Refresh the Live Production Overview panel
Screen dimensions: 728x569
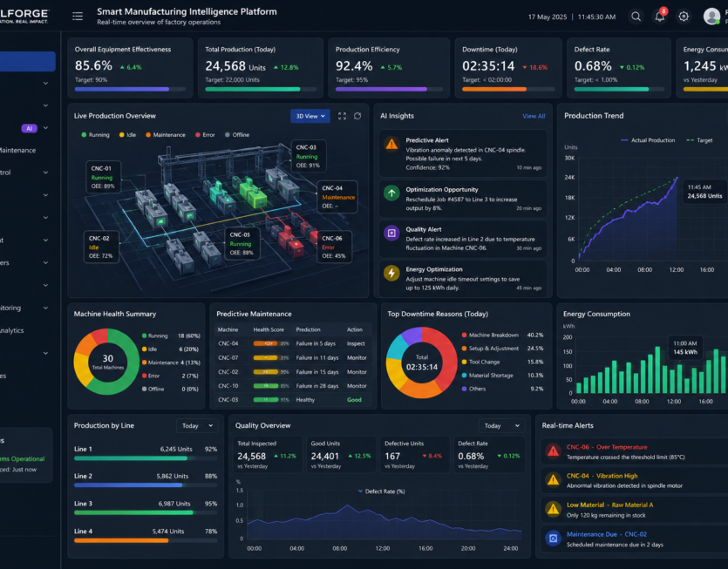coord(357,116)
